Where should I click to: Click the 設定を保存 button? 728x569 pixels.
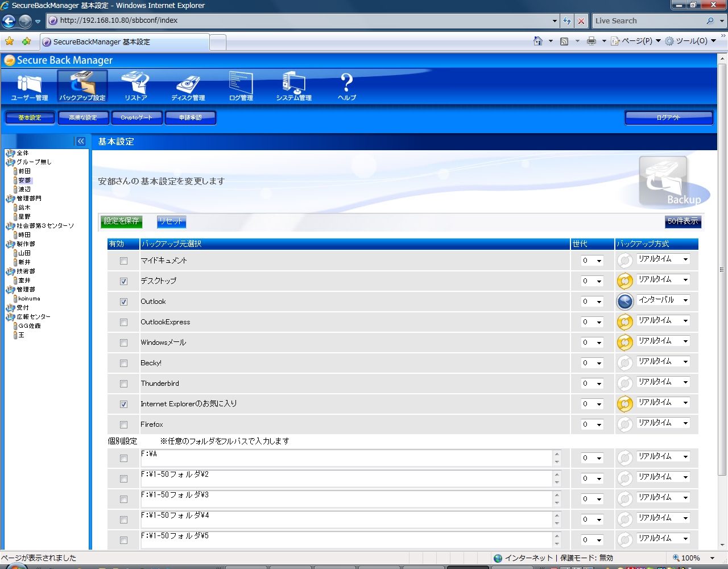tap(121, 221)
